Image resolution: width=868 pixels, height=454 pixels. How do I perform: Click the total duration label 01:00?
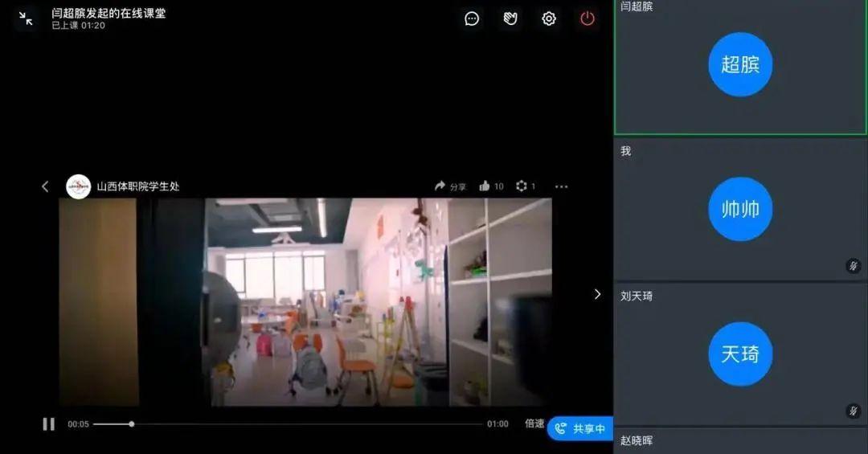(x=497, y=424)
